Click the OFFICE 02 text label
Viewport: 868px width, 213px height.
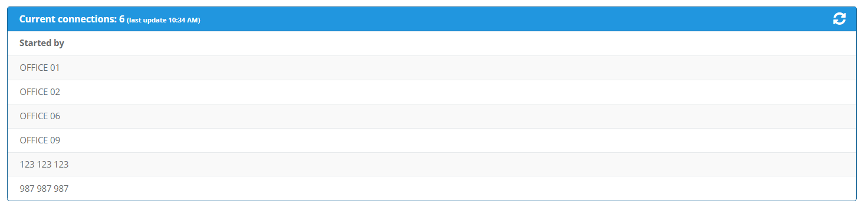(x=40, y=92)
